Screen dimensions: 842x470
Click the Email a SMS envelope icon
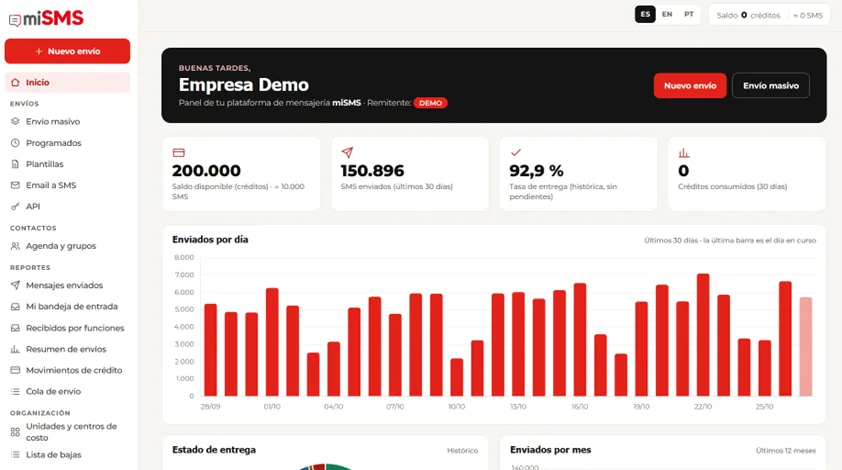click(15, 185)
